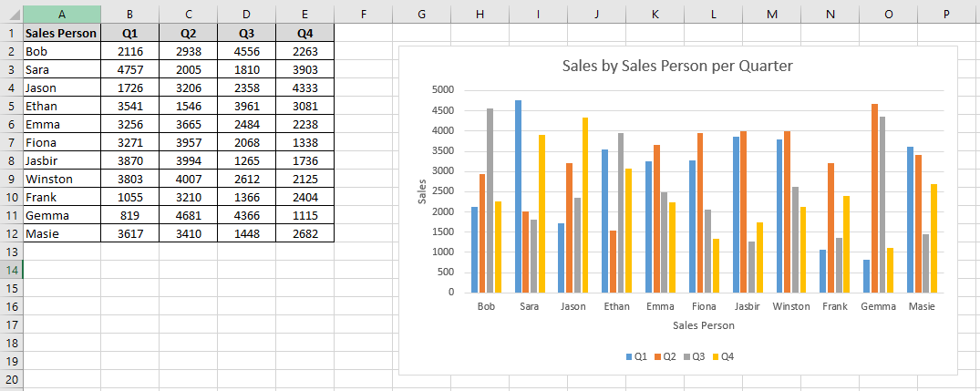980x391 pixels.
Task: Select Sara's blue Q1 bar in chart
Action: point(518,196)
